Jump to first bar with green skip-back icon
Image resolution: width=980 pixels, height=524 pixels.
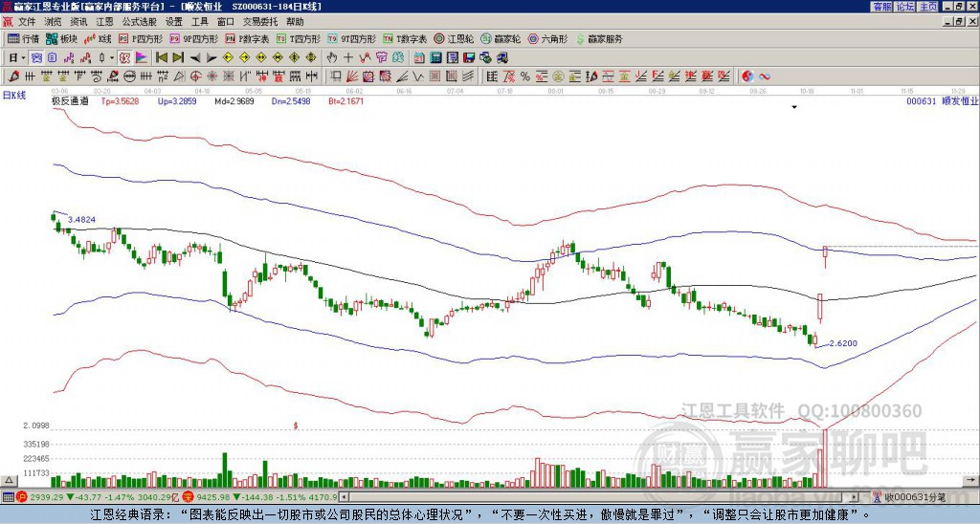click(x=162, y=58)
